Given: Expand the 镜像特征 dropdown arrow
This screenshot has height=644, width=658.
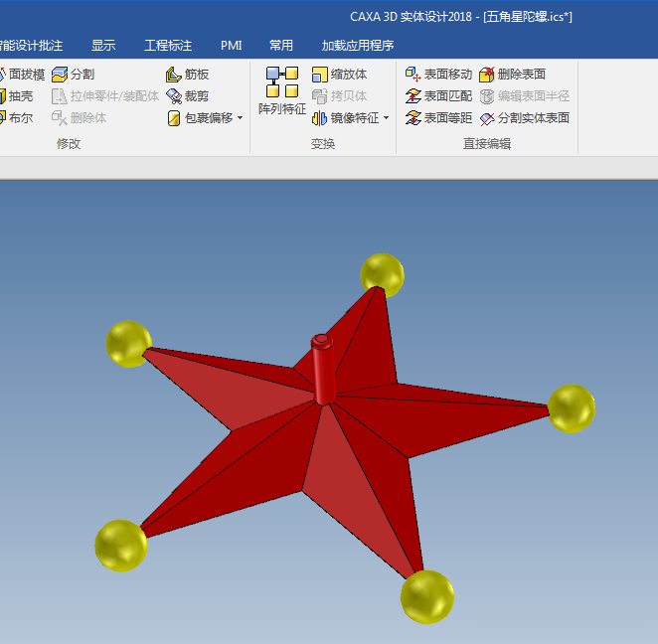Looking at the screenshot, I should 386,118.
